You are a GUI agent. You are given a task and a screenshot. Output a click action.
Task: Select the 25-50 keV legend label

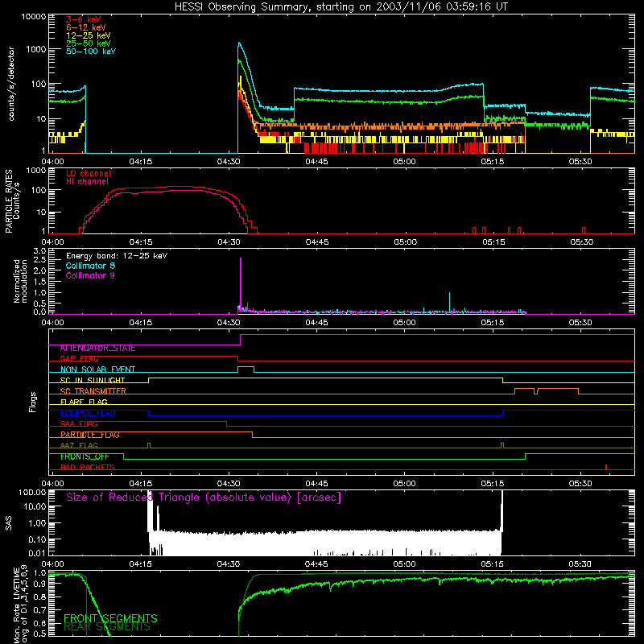pos(89,43)
